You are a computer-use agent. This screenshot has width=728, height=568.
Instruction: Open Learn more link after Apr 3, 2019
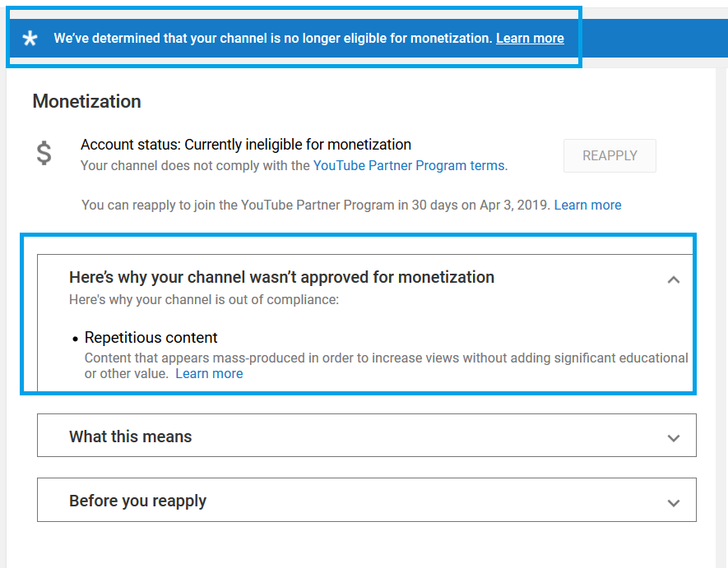(x=587, y=205)
